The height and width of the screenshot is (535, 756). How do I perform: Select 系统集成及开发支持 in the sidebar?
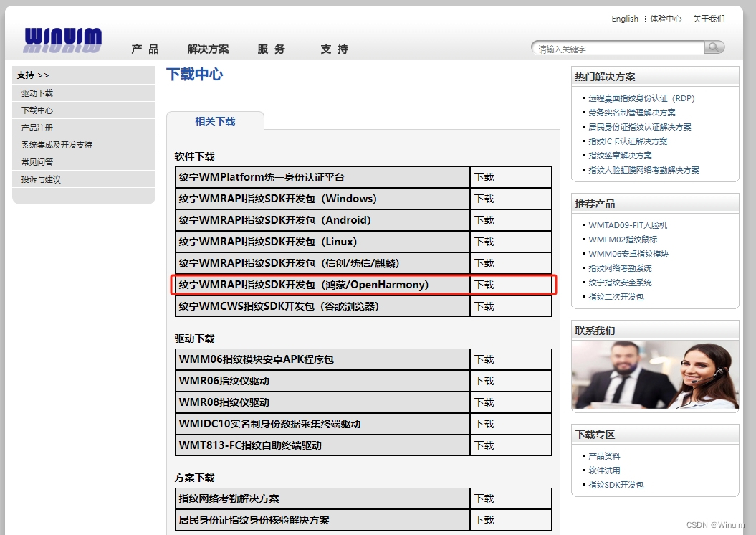tap(83, 145)
